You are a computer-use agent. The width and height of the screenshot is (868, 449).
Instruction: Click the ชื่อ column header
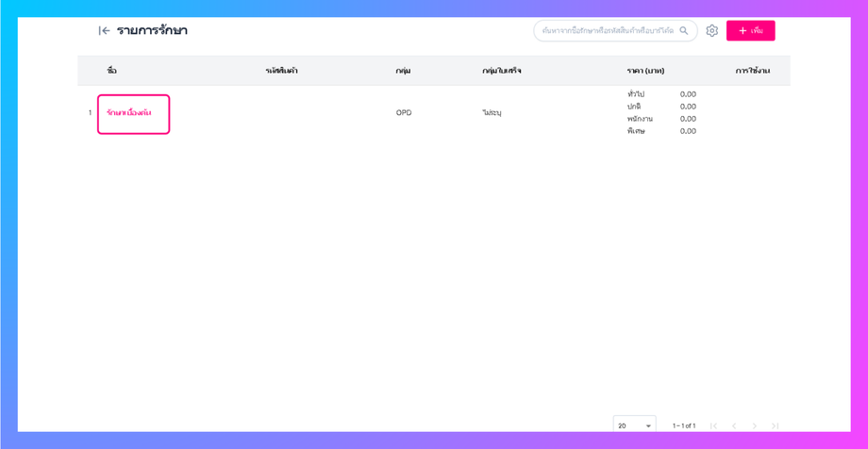click(x=112, y=71)
